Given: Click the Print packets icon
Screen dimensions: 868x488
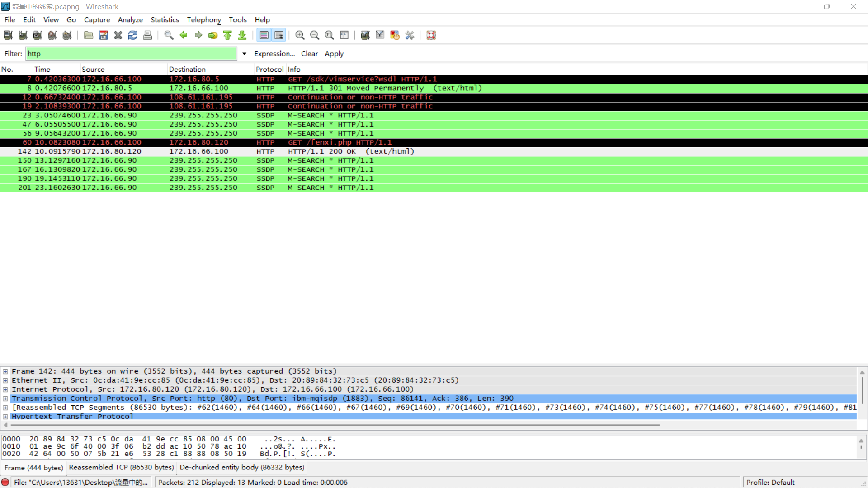Looking at the screenshot, I should [147, 35].
